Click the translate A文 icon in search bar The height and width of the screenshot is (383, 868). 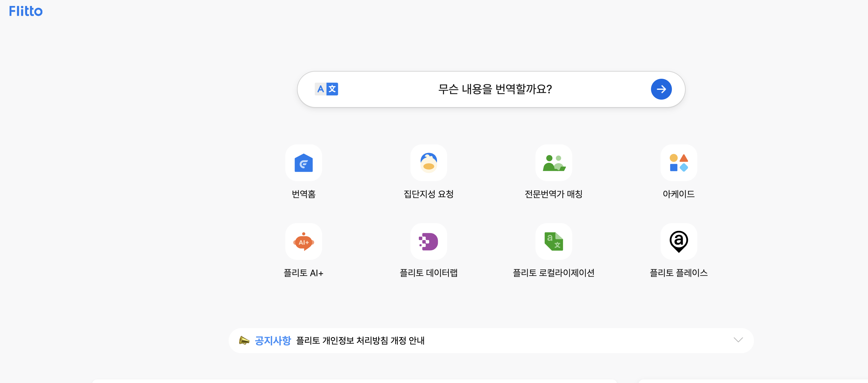pos(326,89)
